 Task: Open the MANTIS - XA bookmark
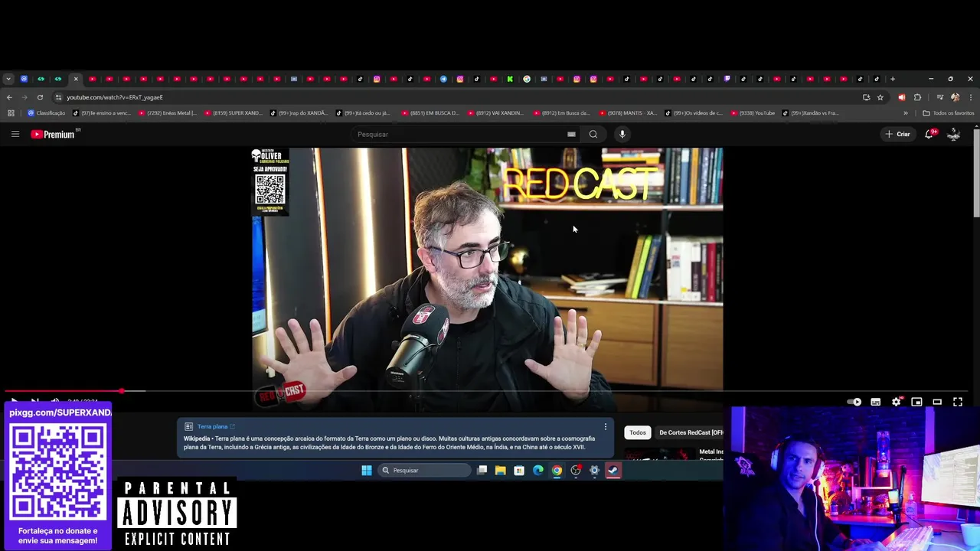(628, 113)
